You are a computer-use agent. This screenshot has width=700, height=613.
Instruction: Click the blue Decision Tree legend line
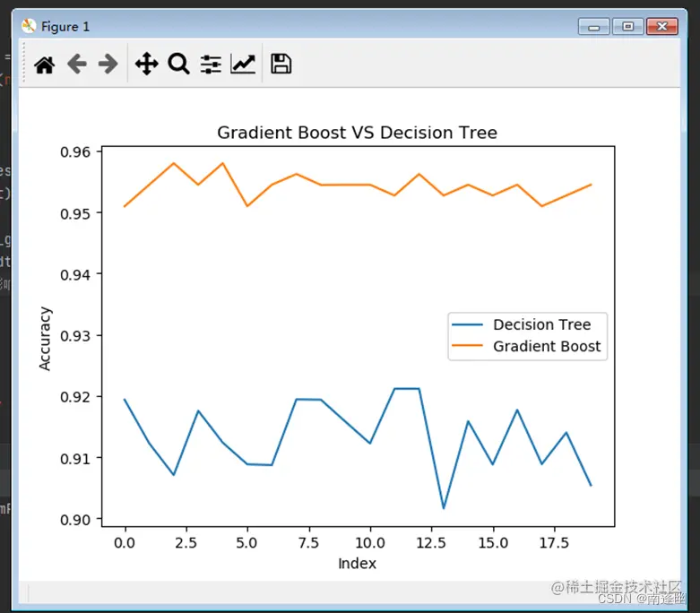tap(467, 324)
